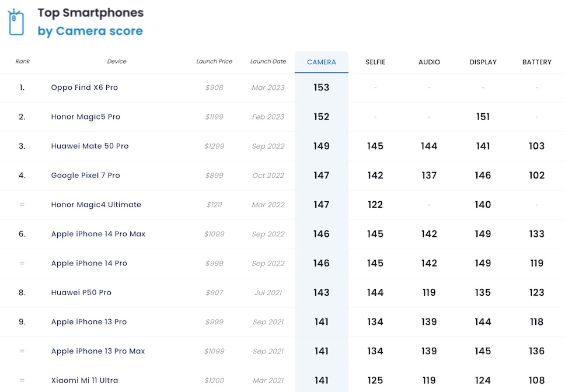This screenshot has height=392, width=565.
Task: Open Apple iPhone 13 Pro Max review
Action: pos(98,351)
